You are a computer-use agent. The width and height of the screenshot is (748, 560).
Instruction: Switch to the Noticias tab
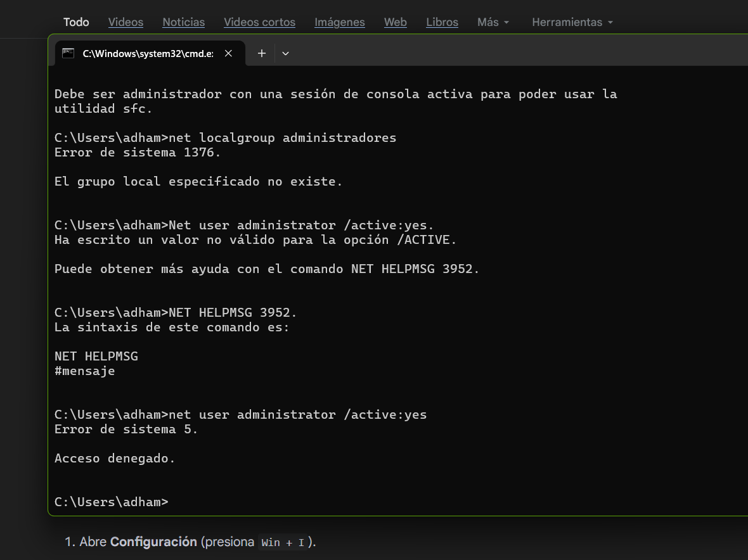pyautogui.click(x=184, y=22)
